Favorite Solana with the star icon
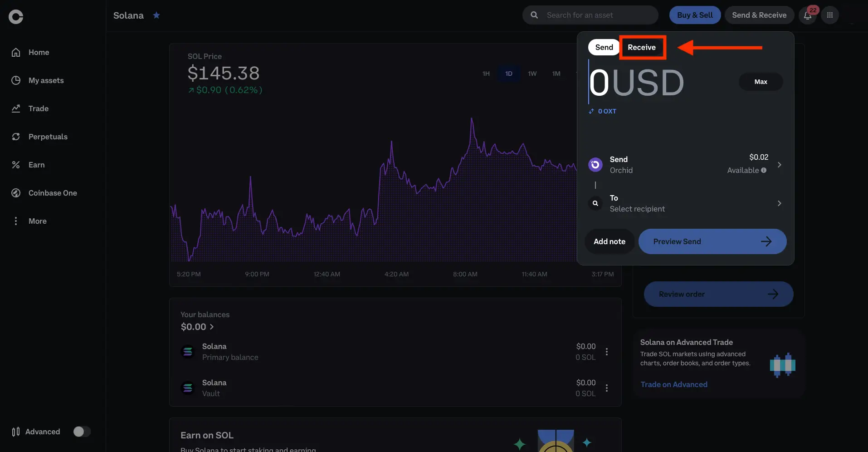The height and width of the screenshot is (452, 868). [x=156, y=15]
